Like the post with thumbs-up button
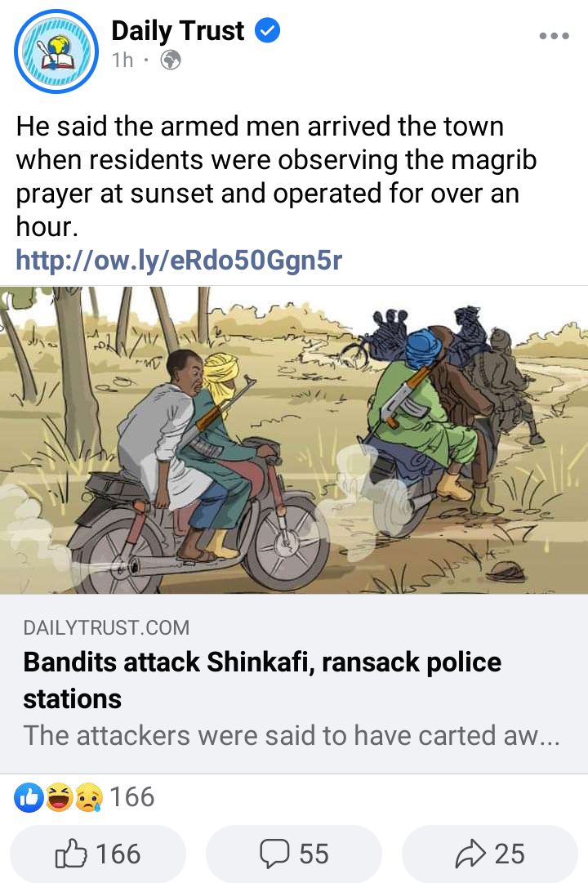Image resolution: width=588 pixels, height=883 pixels. click(x=98, y=854)
